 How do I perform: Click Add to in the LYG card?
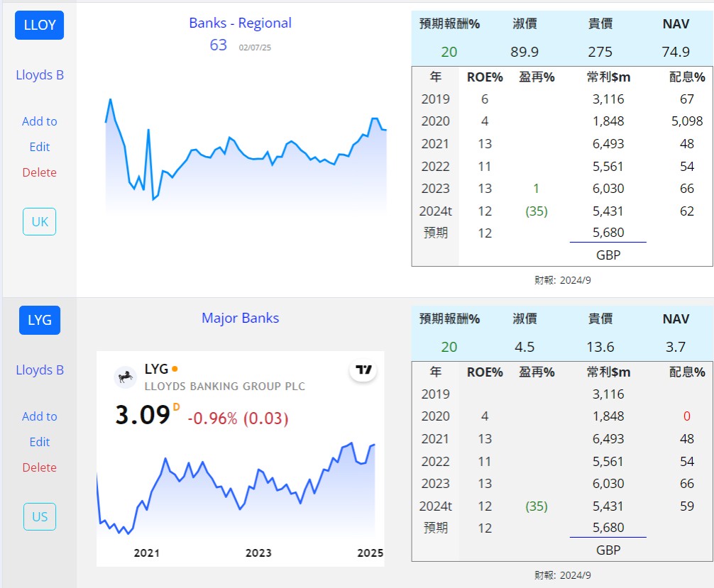[40, 416]
